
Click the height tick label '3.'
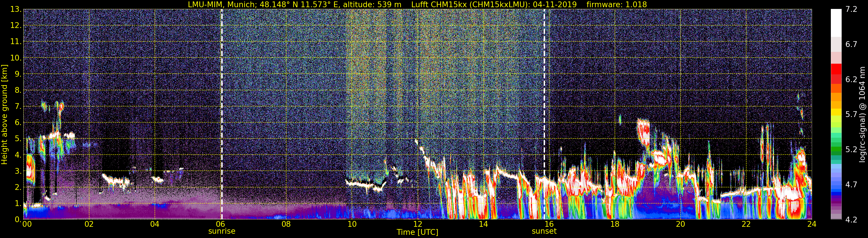(18, 171)
